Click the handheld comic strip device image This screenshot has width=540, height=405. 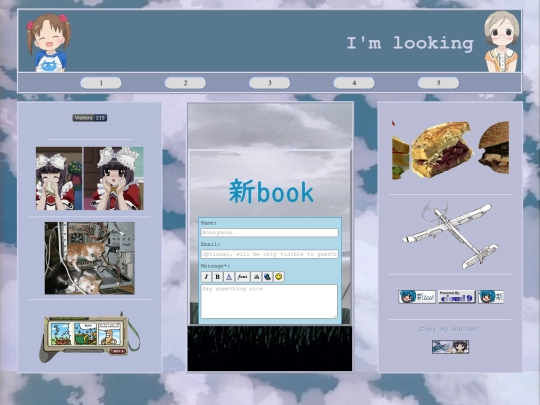[90, 338]
